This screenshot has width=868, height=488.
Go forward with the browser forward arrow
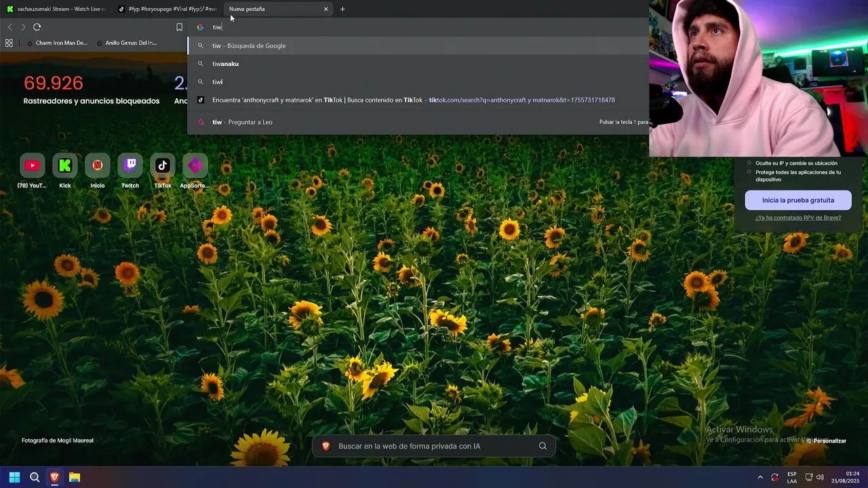pos(23,27)
